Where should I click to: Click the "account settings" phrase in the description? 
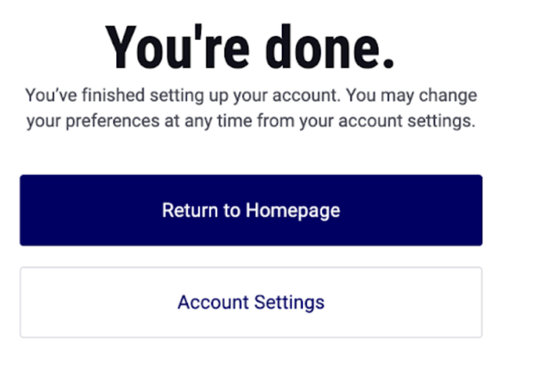tap(407, 121)
